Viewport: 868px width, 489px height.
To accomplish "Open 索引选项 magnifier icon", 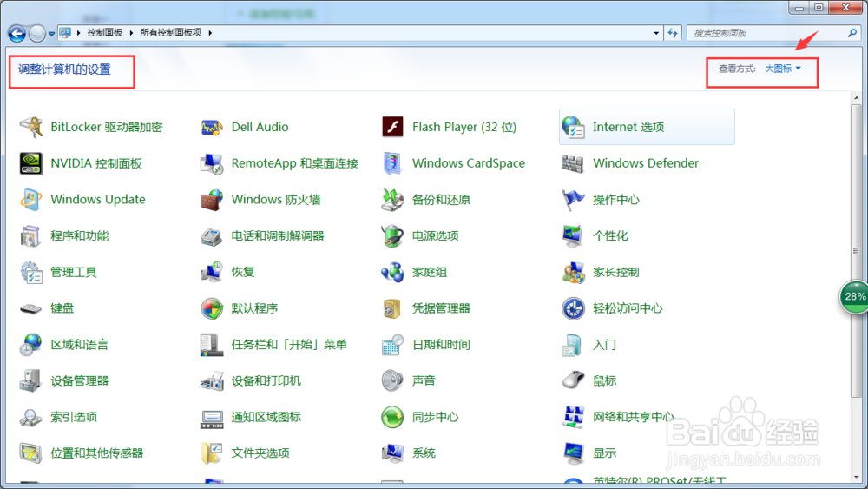I will (31, 417).
